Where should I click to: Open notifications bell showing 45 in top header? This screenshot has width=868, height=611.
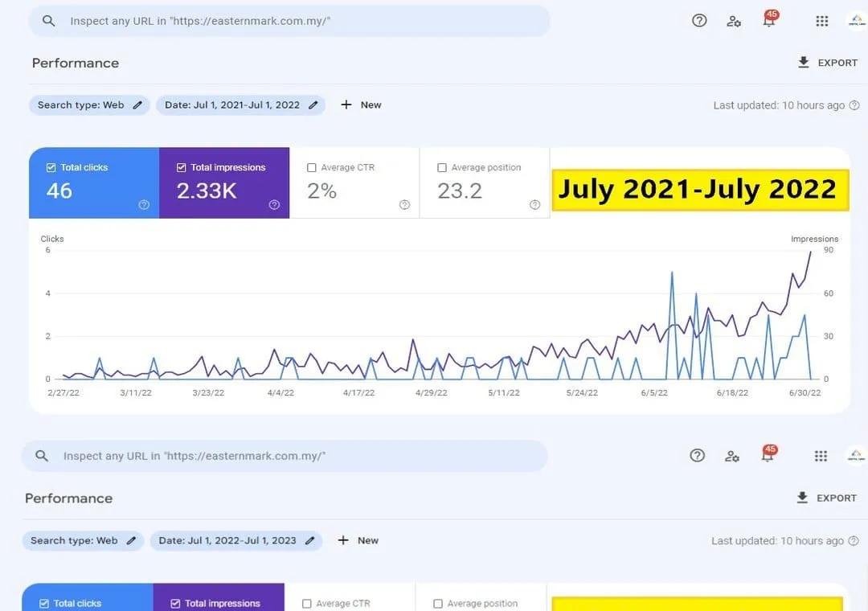tap(770, 19)
